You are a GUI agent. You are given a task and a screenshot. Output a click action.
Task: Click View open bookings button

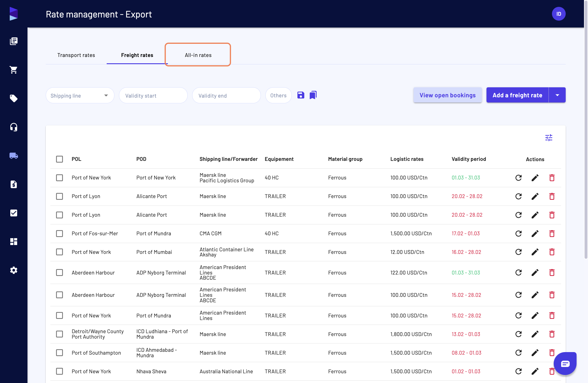coord(448,95)
